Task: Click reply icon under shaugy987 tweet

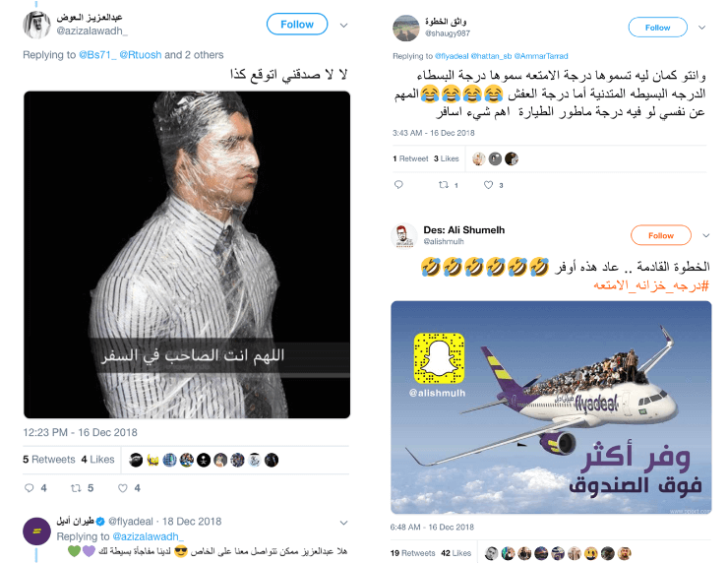Action: pos(398,184)
